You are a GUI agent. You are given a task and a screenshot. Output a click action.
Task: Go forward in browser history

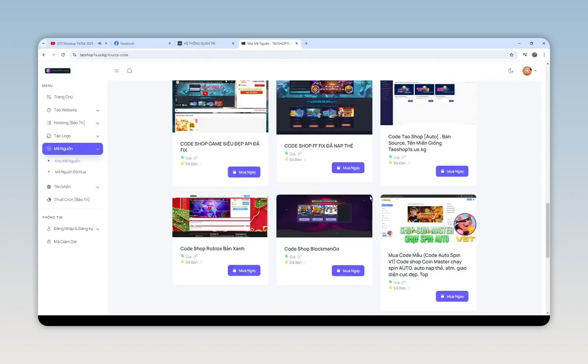click(54, 55)
